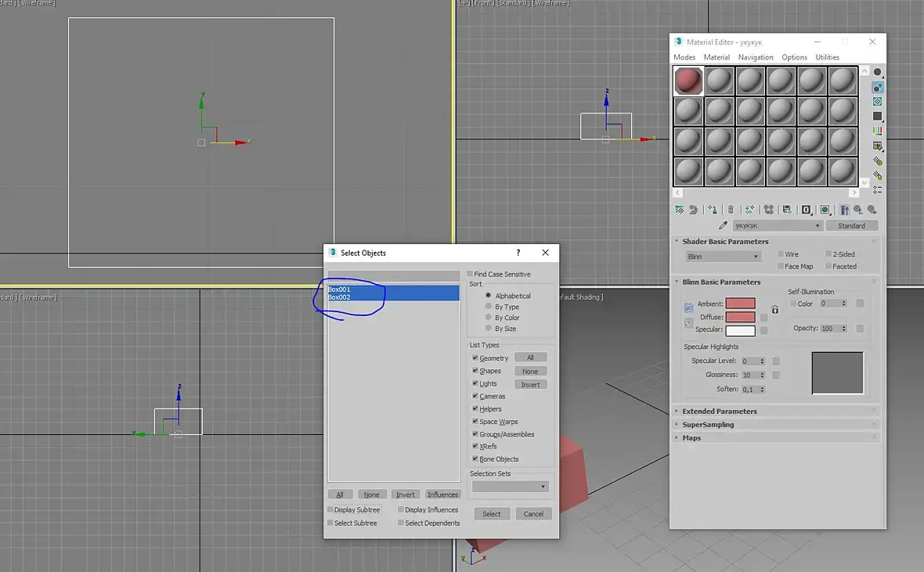Open the Utilities menu
Image resolution: width=924 pixels, height=572 pixels.
[828, 57]
